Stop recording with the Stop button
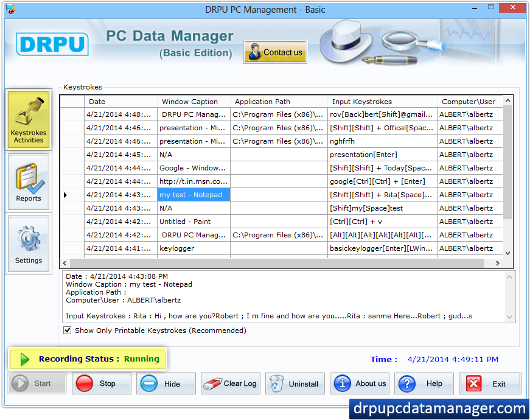 point(102,383)
